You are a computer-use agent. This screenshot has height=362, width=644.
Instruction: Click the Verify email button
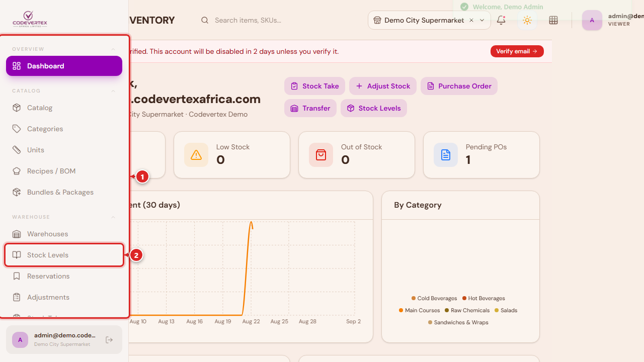coord(517,51)
